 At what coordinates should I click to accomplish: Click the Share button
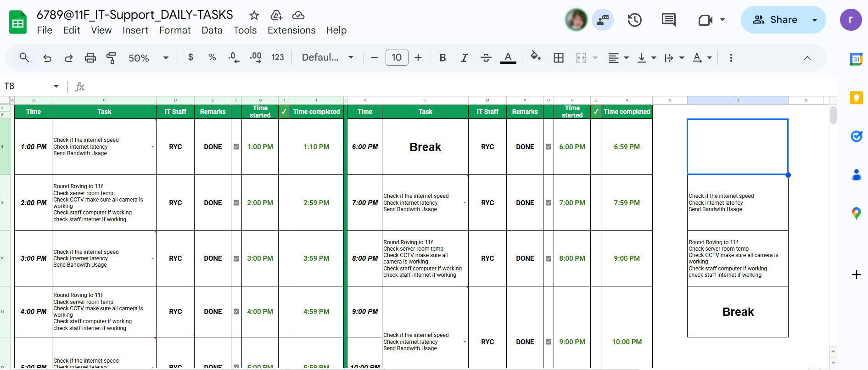[773, 20]
